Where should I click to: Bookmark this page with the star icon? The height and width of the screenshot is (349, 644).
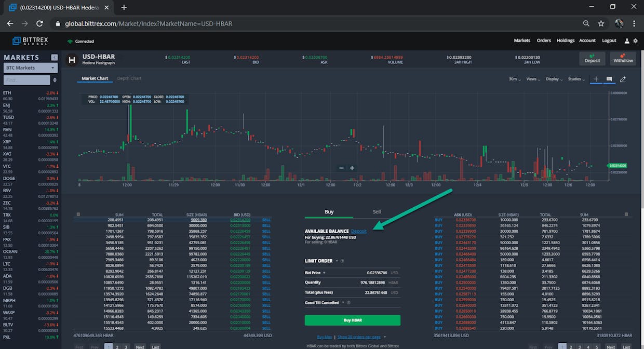pyautogui.click(x=601, y=23)
